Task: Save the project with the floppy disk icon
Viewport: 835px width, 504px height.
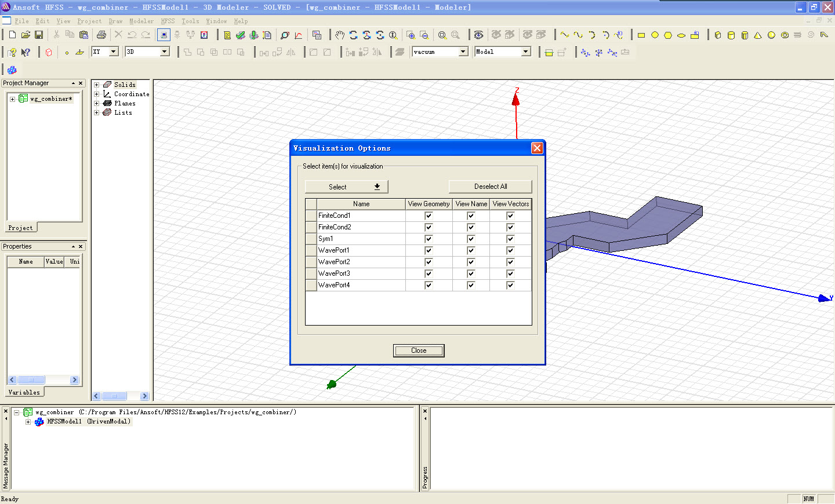Action: 39,35
